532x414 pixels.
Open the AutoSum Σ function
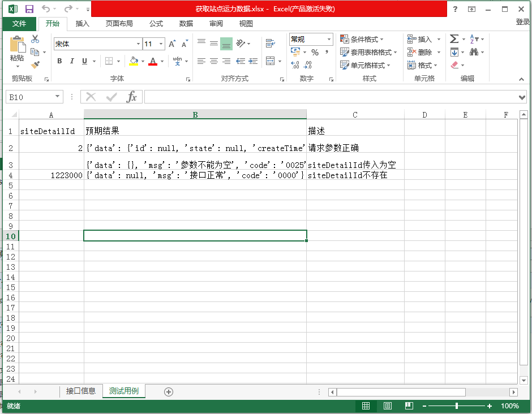(454, 38)
